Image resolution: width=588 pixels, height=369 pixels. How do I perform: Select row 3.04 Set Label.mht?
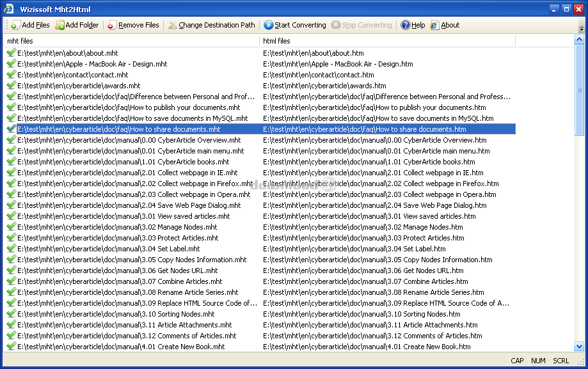click(260, 249)
